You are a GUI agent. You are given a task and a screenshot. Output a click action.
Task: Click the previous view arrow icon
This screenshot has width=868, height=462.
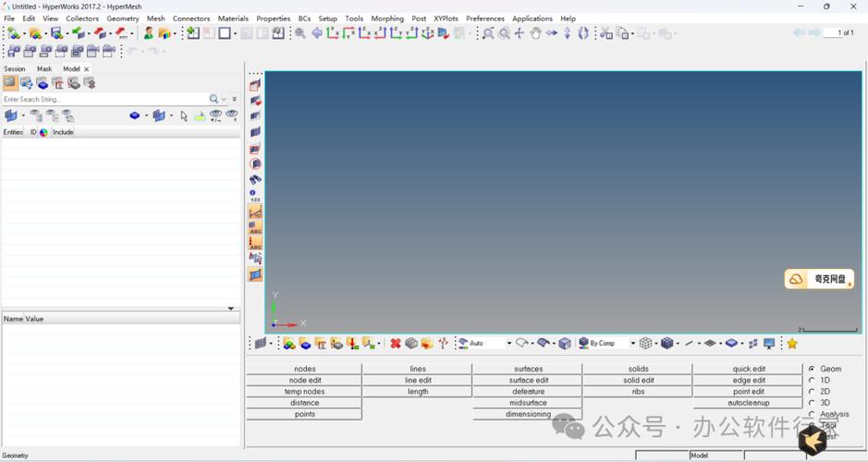coord(317,33)
